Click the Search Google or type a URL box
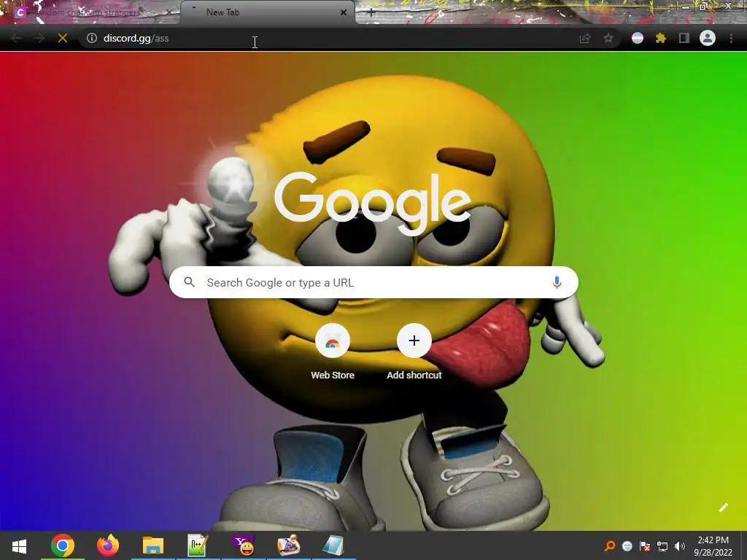 click(x=373, y=282)
